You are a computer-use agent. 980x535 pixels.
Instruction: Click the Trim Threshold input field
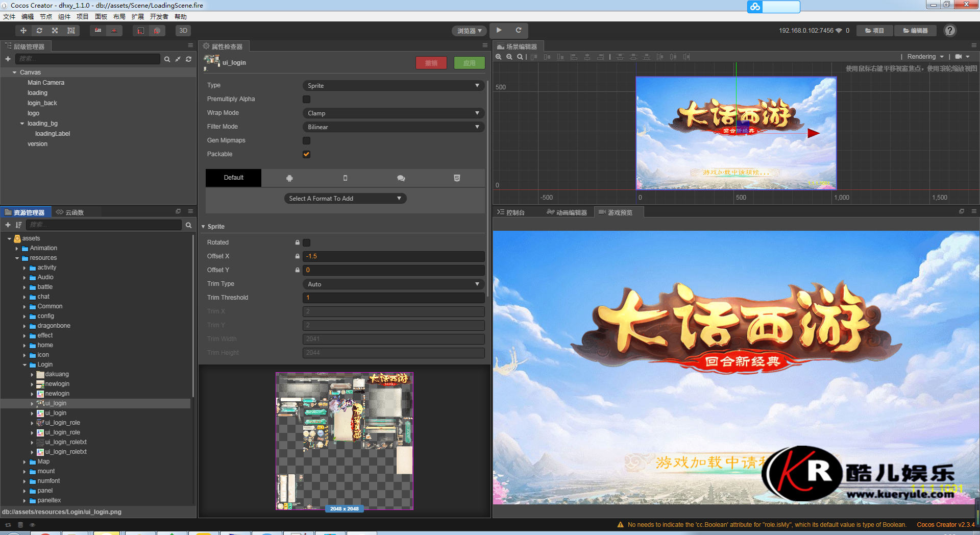[394, 298]
